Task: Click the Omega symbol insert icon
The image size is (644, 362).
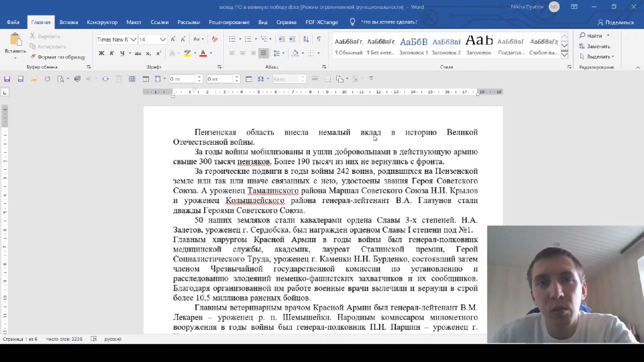Action: point(260,79)
